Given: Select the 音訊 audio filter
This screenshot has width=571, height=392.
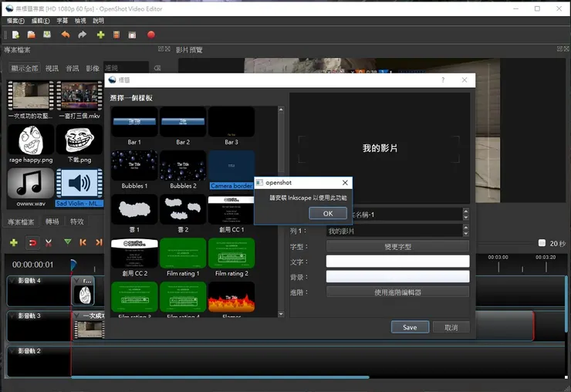Looking at the screenshot, I should (x=72, y=68).
